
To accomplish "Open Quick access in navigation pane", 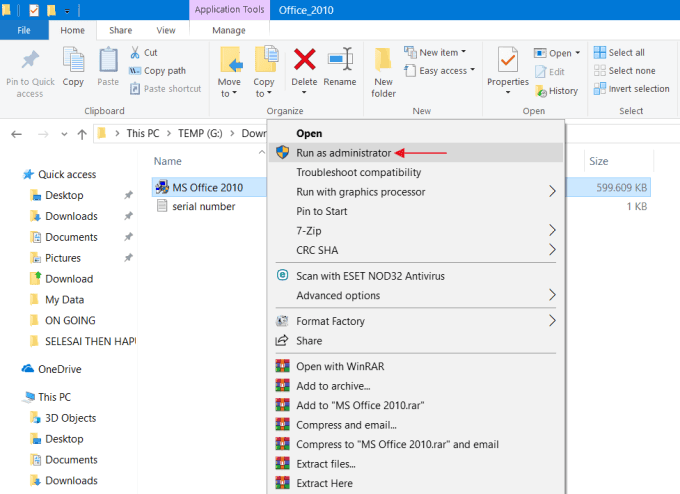I will (67, 174).
